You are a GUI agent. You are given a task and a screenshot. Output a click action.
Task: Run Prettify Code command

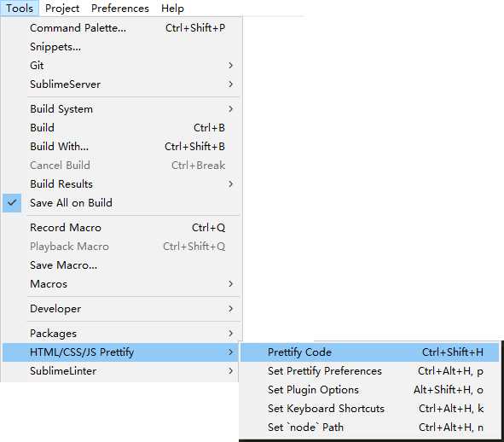pos(369,352)
